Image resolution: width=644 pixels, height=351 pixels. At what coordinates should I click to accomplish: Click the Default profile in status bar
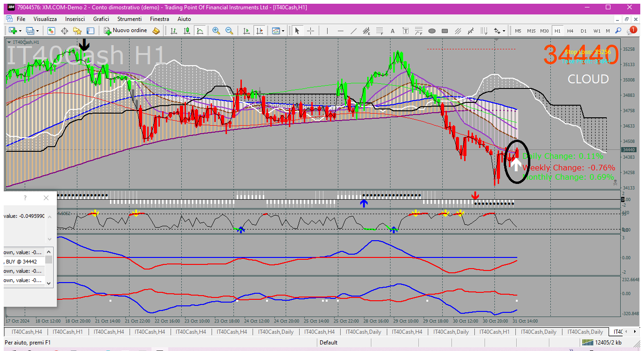(x=329, y=343)
